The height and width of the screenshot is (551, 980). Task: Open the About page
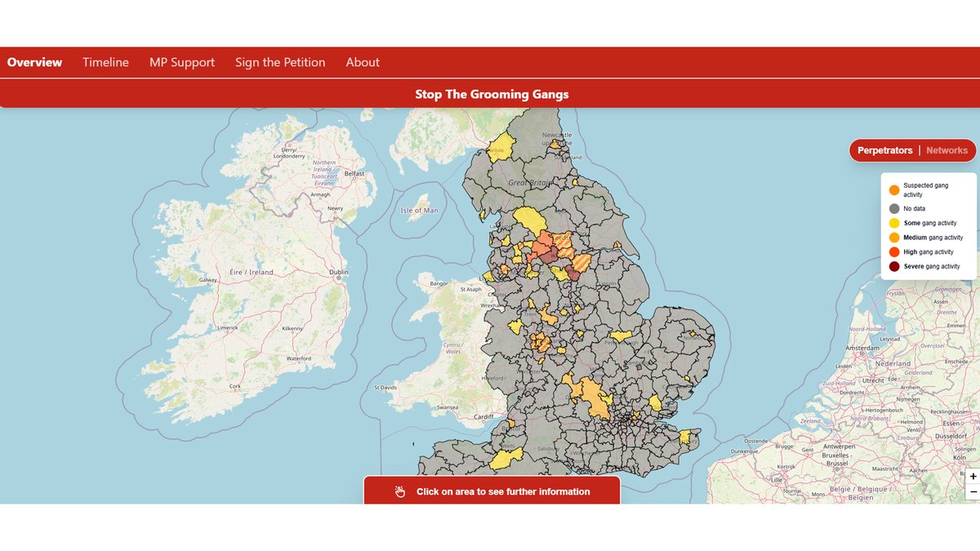[x=363, y=62]
